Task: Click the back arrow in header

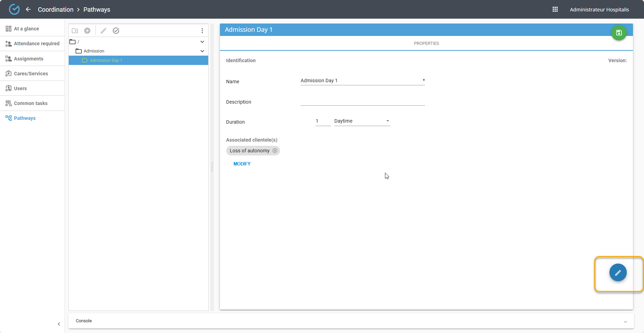Action: click(x=28, y=9)
